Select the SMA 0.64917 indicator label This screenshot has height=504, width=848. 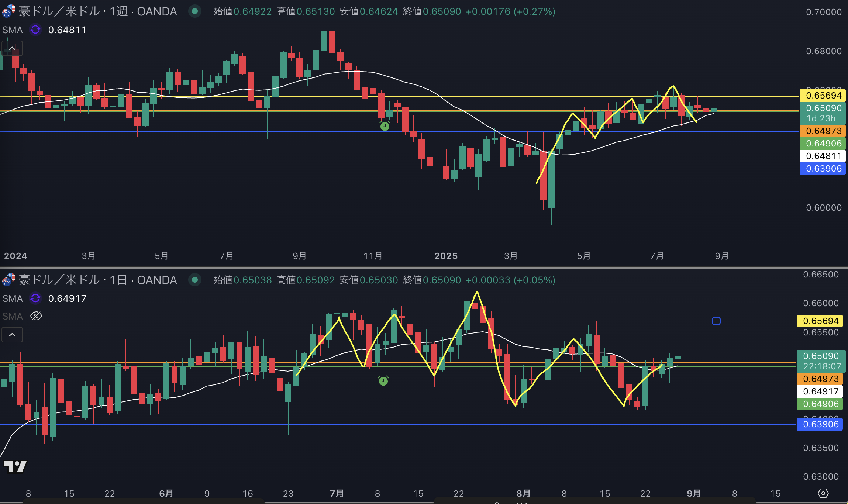[44, 298]
